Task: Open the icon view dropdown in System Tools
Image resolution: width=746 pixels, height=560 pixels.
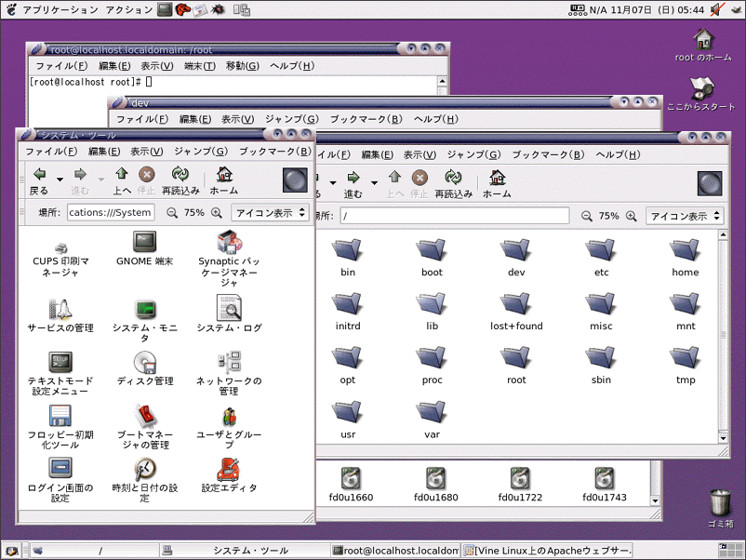Action: pyautogui.click(x=270, y=213)
